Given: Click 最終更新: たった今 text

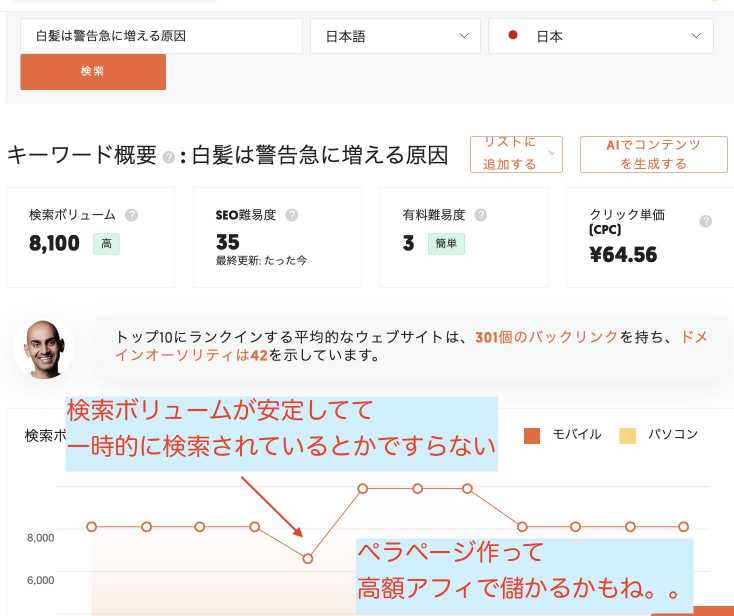Looking at the screenshot, I should [x=261, y=261].
